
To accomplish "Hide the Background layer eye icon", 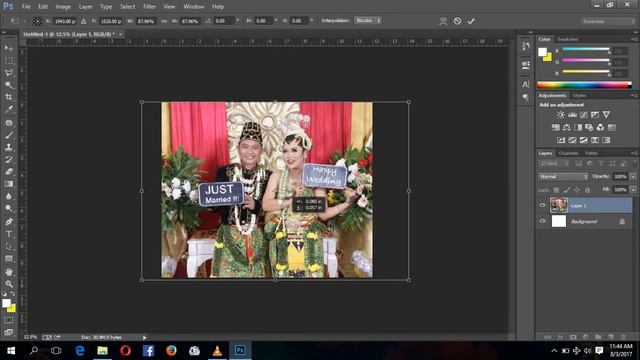I will coord(542,221).
